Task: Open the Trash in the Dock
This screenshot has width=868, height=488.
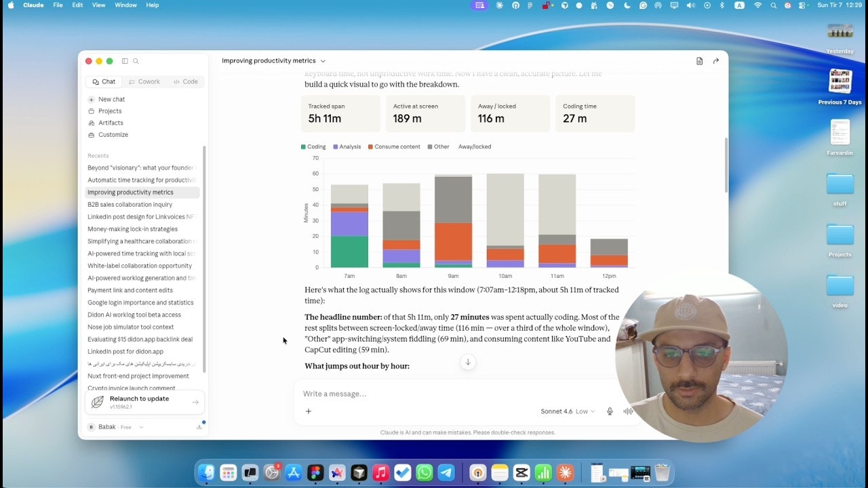Action: (x=662, y=472)
